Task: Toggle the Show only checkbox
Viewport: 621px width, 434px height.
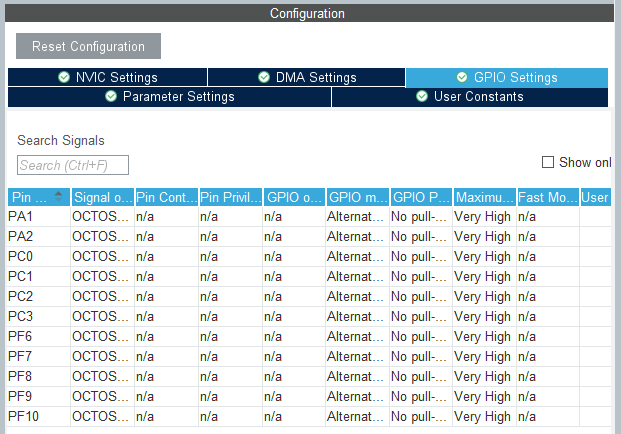Action: click(x=548, y=162)
